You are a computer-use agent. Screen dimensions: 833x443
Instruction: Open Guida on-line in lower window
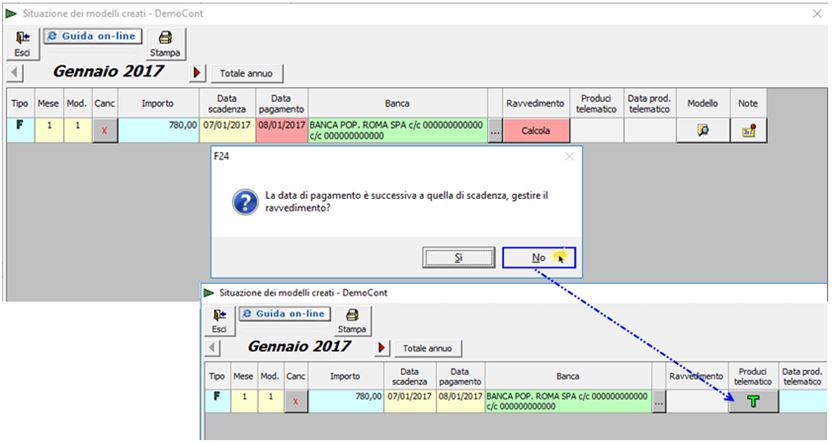(x=285, y=314)
